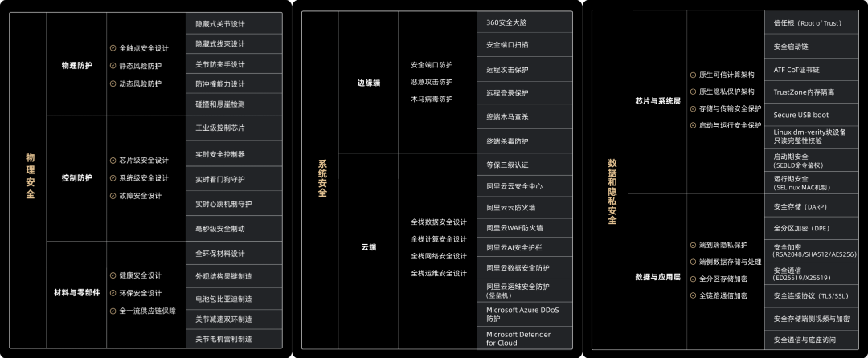The width and height of the screenshot is (868, 358).
Task: Select the 阿里云AI安全护栏 cell
Action: click(x=525, y=247)
